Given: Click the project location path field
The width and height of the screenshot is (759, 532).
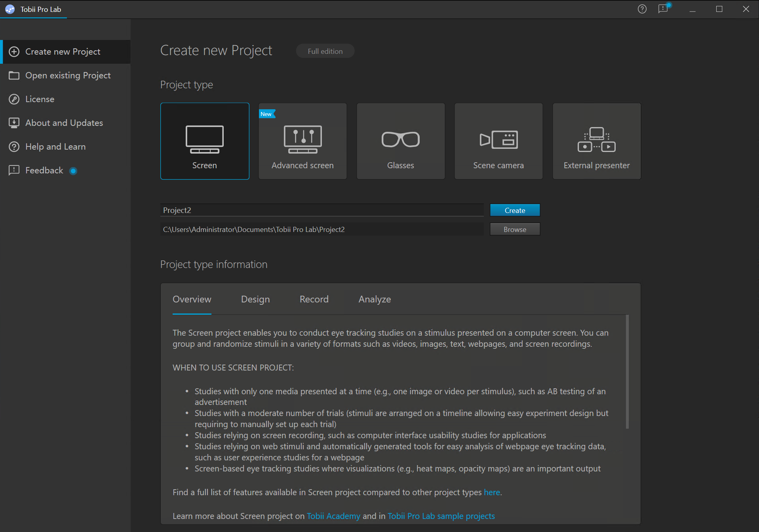Looking at the screenshot, I should (322, 229).
